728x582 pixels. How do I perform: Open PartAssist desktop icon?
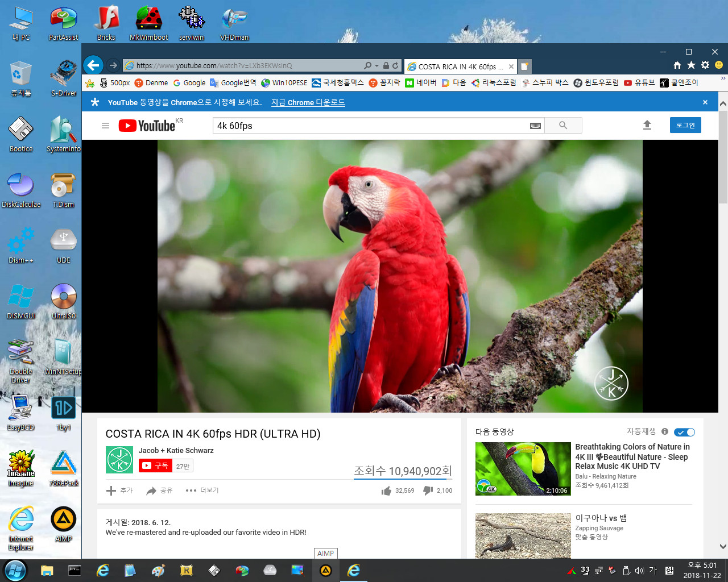tap(63, 24)
